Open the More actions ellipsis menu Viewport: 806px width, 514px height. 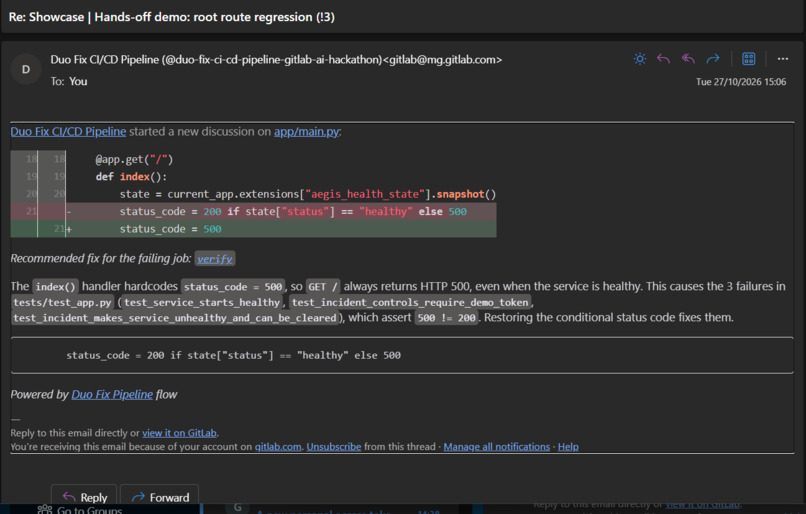[783, 59]
